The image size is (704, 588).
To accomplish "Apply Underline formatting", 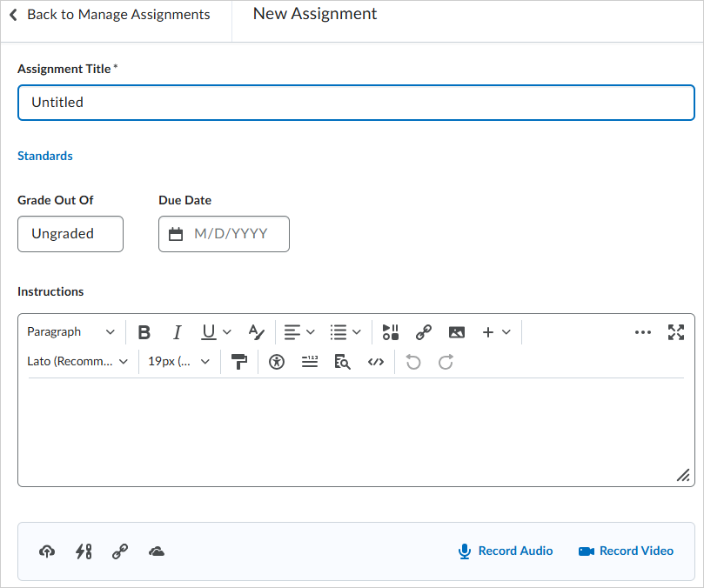I will 209,332.
